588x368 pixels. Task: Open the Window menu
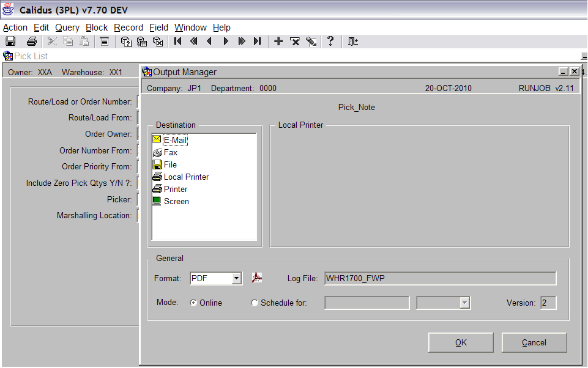tap(190, 28)
